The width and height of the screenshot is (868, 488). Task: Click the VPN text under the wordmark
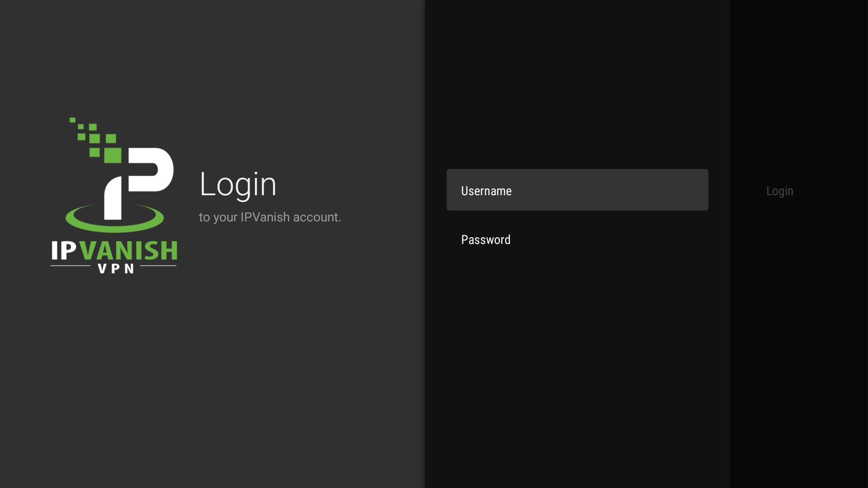pyautogui.click(x=116, y=268)
